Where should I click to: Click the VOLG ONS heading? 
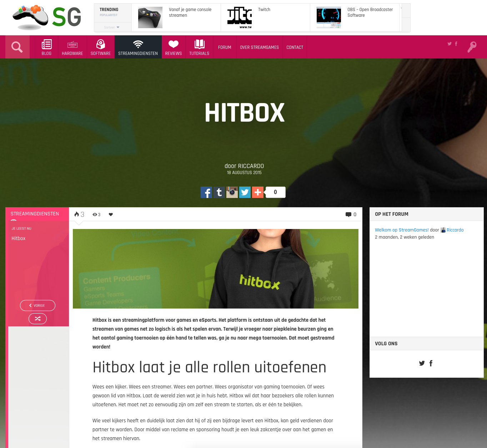click(x=386, y=343)
